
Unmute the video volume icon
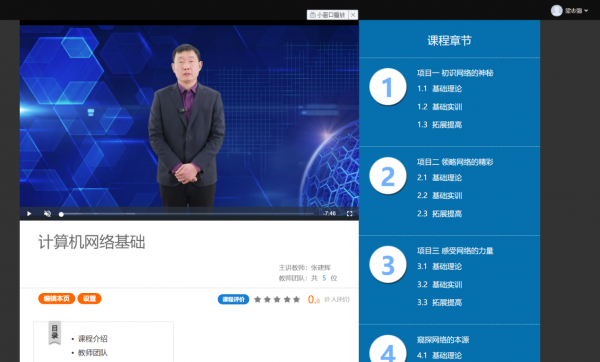click(x=47, y=214)
